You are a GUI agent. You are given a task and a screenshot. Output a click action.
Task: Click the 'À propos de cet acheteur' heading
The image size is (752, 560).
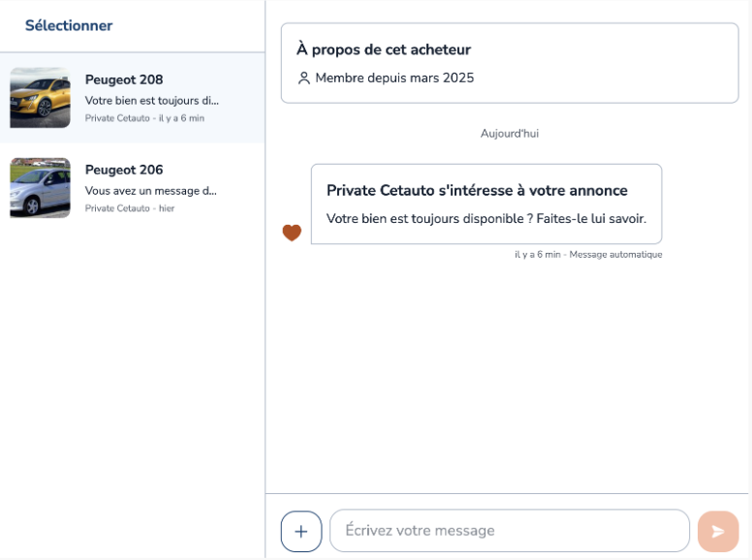point(384,49)
